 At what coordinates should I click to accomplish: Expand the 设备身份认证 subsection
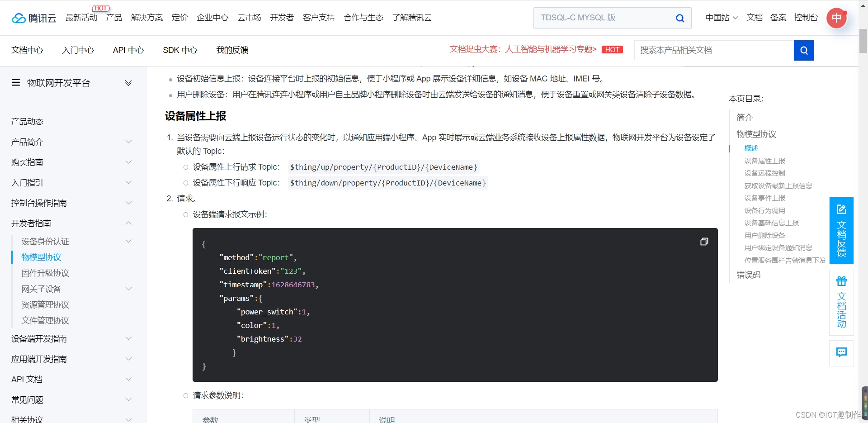(x=128, y=241)
